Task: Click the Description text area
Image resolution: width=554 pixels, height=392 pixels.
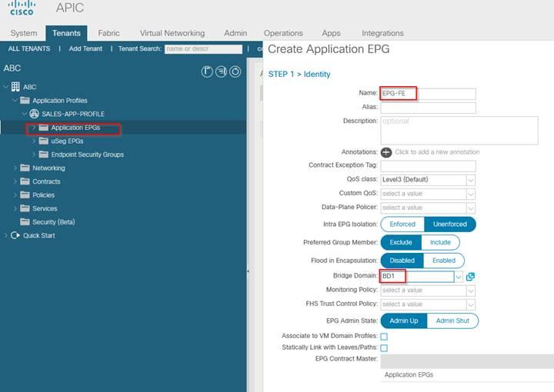Action: [459, 131]
